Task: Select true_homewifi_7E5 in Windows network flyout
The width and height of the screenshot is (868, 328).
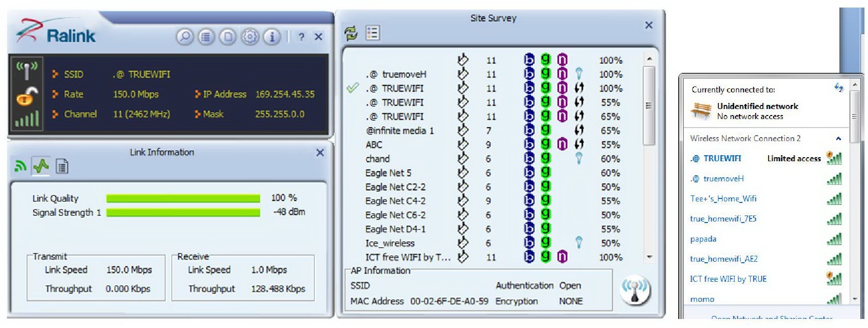Action: point(766,219)
